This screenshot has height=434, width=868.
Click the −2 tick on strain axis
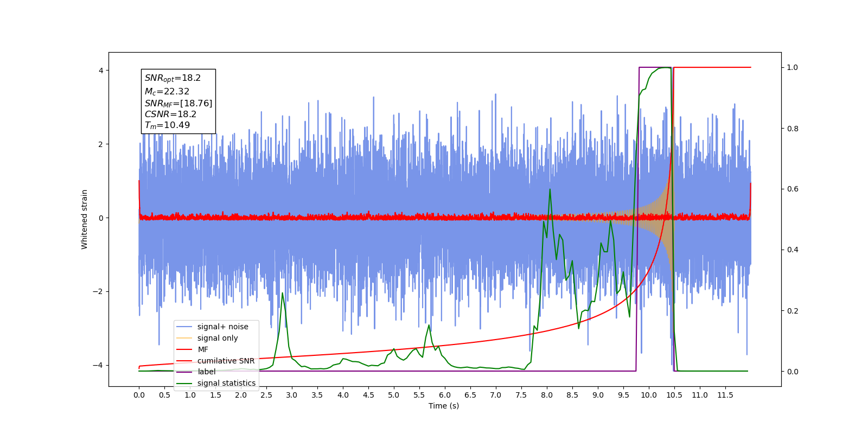pyautogui.click(x=98, y=291)
